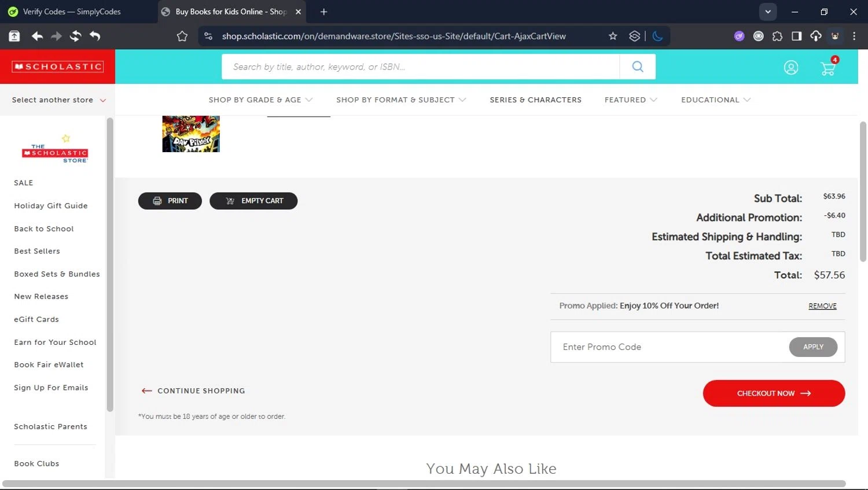Click the browser forward arrow
The image size is (868, 490).
pos(56,36)
